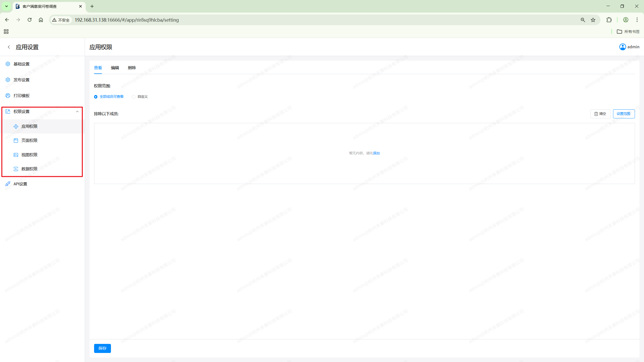This screenshot has height=362, width=644.
Task: Click the 添加 link in empty list
Action: coord(376,153)
